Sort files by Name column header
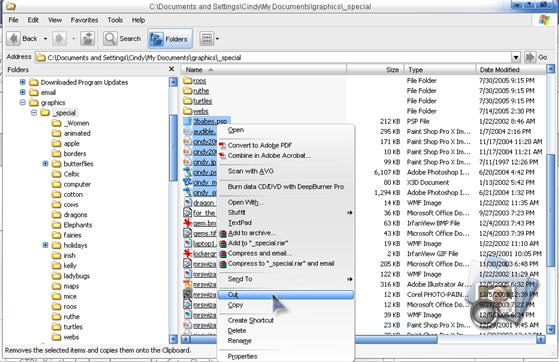The image size is (559, 362). (264, 70)
